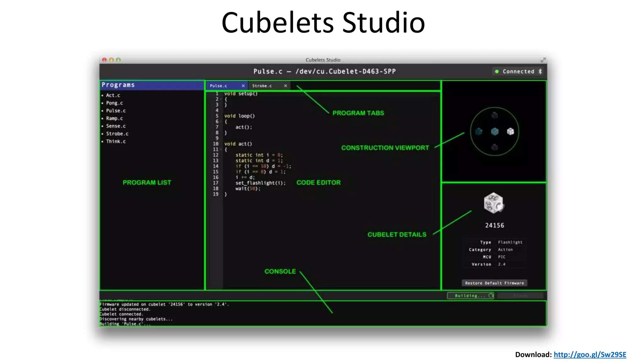Click the fullscreen arrows icon in the title bar
The width and height of the screenshot is (644, 362).
(543, 60)
